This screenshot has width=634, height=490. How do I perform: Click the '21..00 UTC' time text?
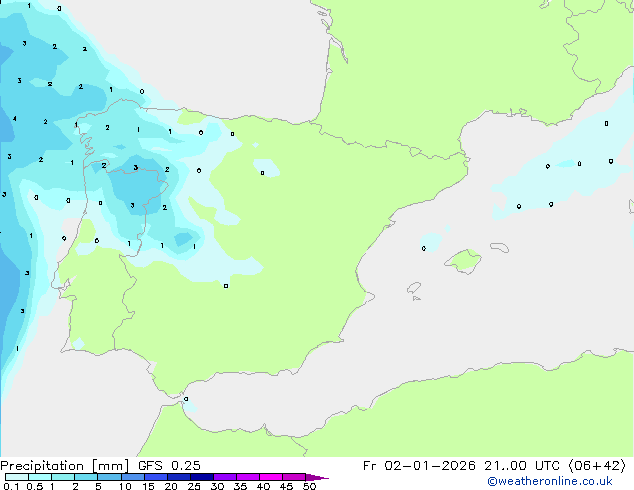[x=522, y=466]
